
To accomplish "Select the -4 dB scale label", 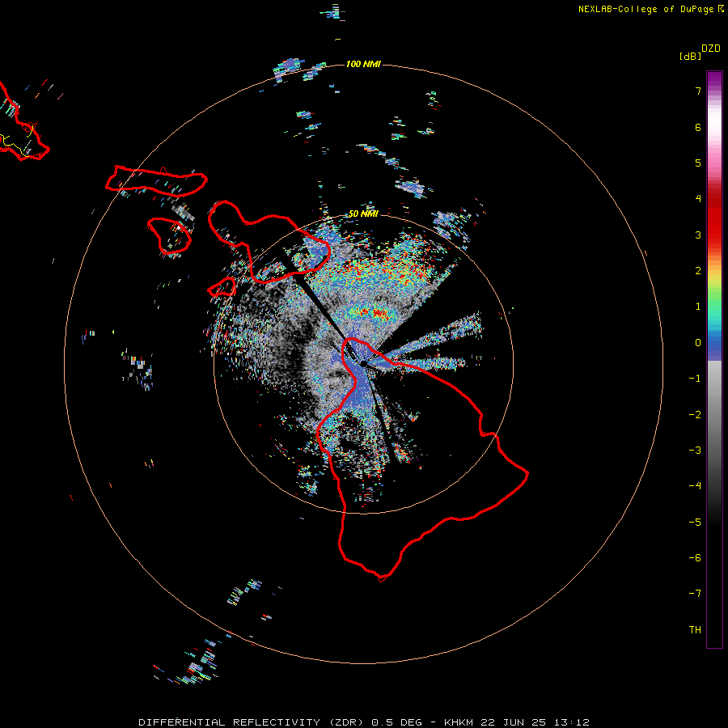I will 695,486.
